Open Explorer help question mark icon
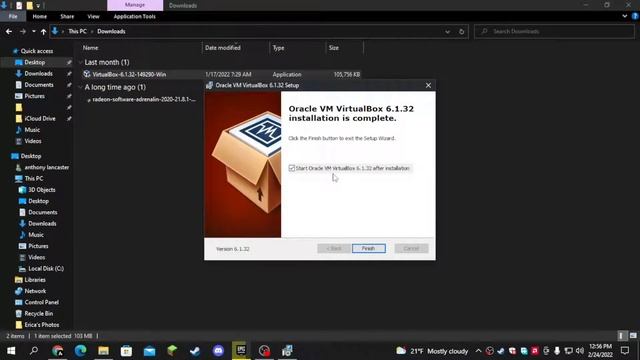Image resolution: width=640 pixels, height=360 pixels. pos(635,16)
